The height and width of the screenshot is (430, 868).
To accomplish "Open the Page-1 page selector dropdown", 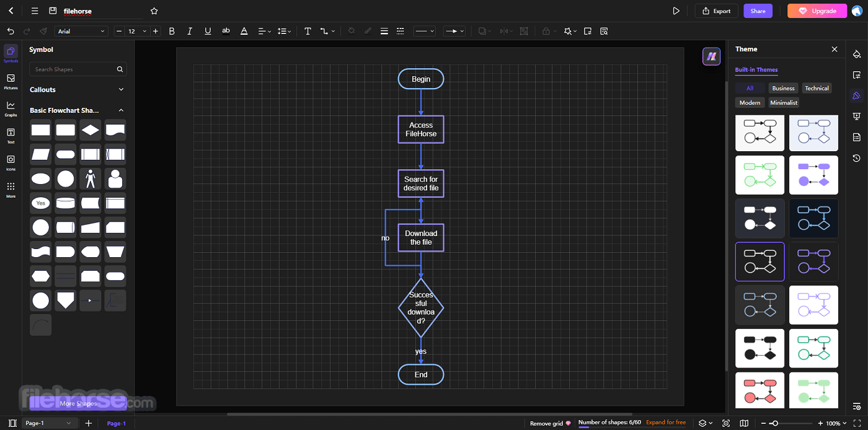I will (48, 423).
